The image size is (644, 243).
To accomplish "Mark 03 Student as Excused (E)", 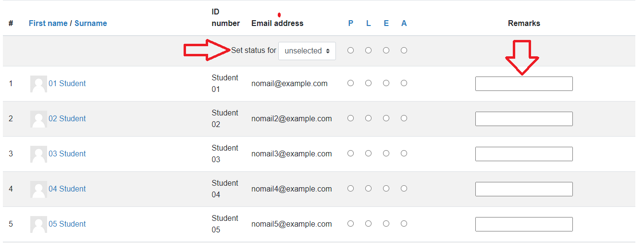I will pos(386,153).
